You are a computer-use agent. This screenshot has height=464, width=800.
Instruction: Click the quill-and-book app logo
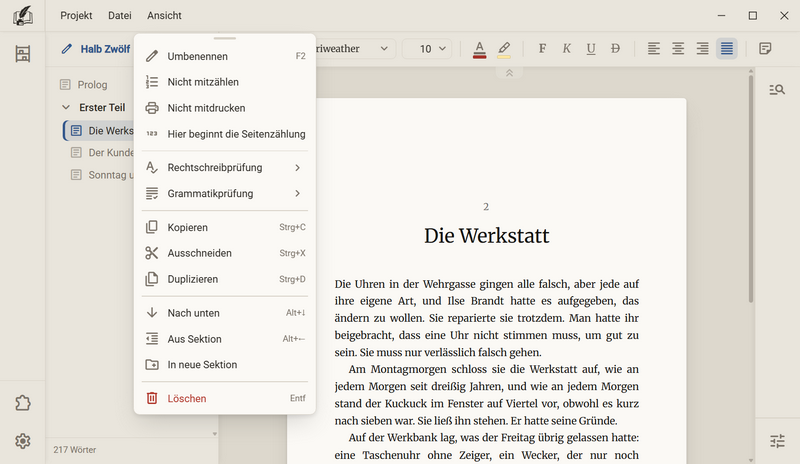coord(22,16)
